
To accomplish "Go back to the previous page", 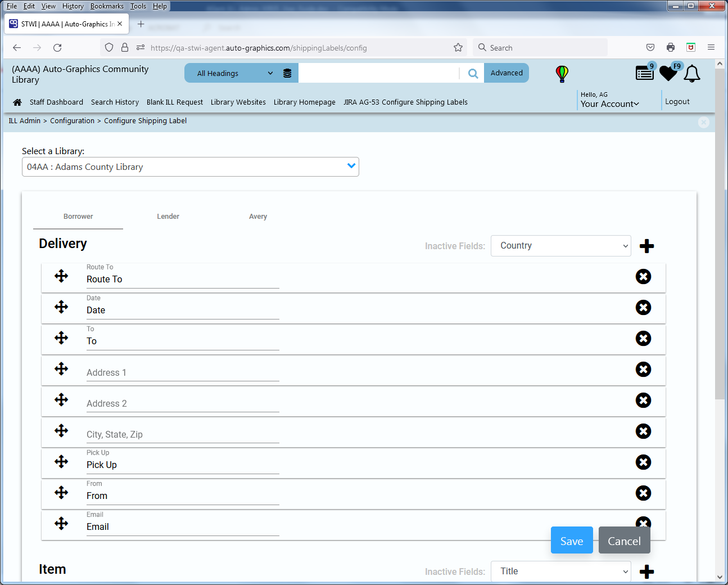I will pos(17,48).
